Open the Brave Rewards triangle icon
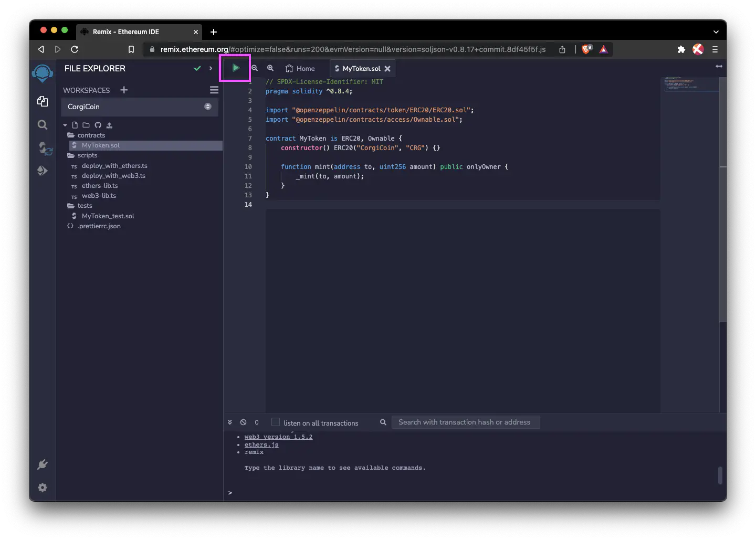This screenshot has height=540, width=756. pyautogui.click(x=604, y=49)
